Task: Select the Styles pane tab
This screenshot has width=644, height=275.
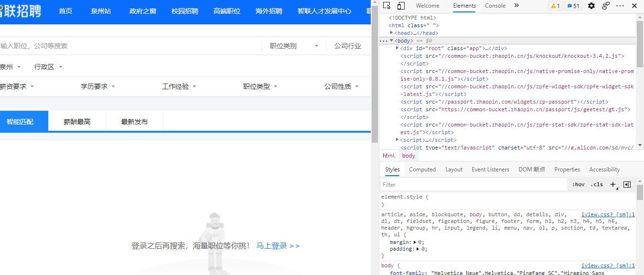Action: [392, 169]
